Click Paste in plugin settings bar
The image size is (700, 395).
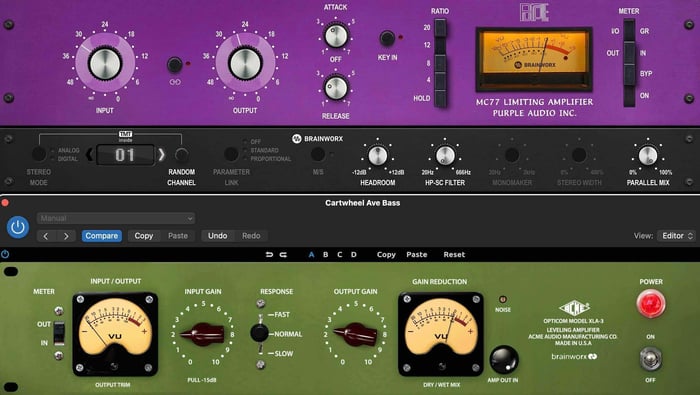(x=417, y=254)
